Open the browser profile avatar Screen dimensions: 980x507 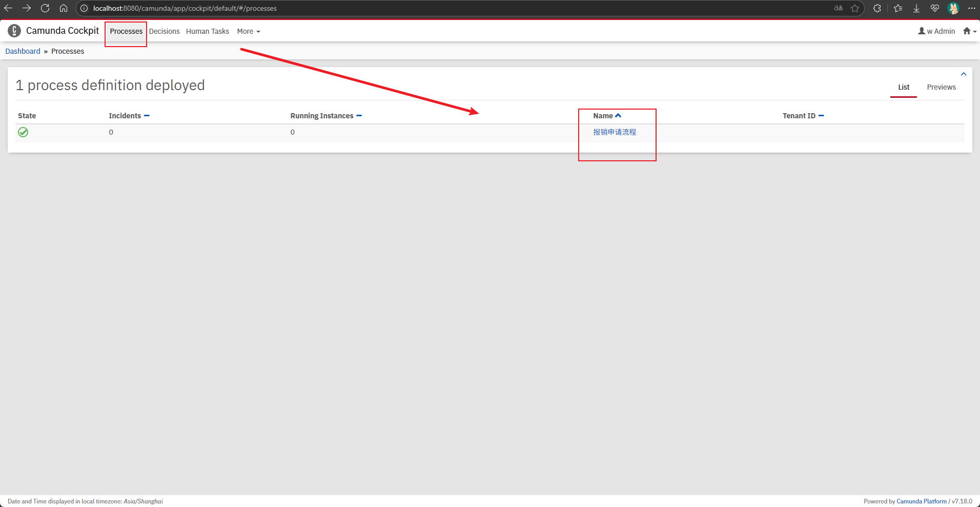(x=953, y=8)
